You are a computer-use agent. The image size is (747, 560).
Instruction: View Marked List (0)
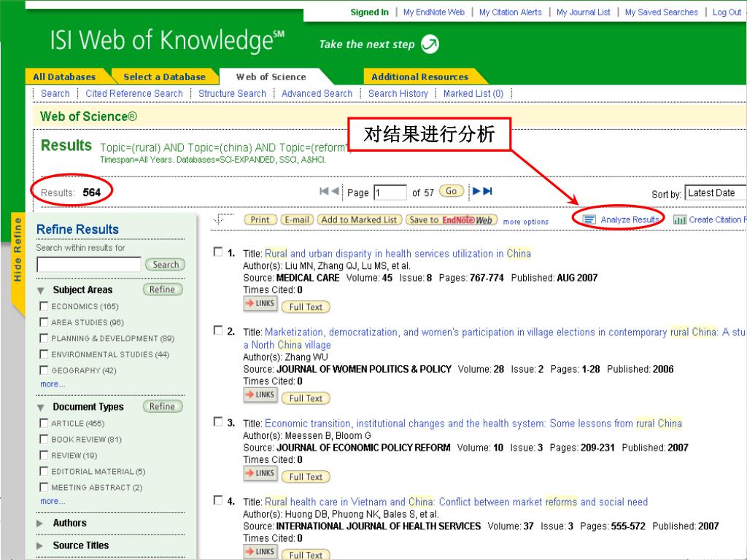tap(473, 93)
